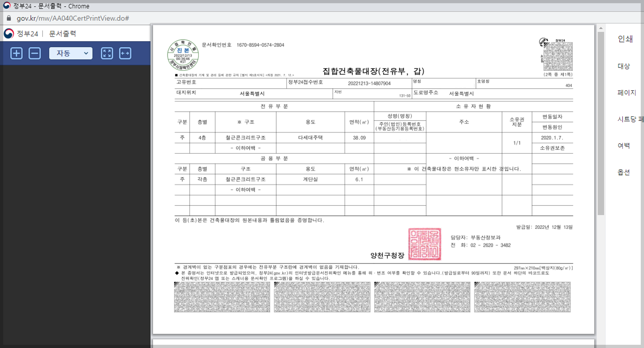This screenshot has width=644, height=348.
Task: Click the scroll up arrow above the scrollbar
Action: coord(601,28)
